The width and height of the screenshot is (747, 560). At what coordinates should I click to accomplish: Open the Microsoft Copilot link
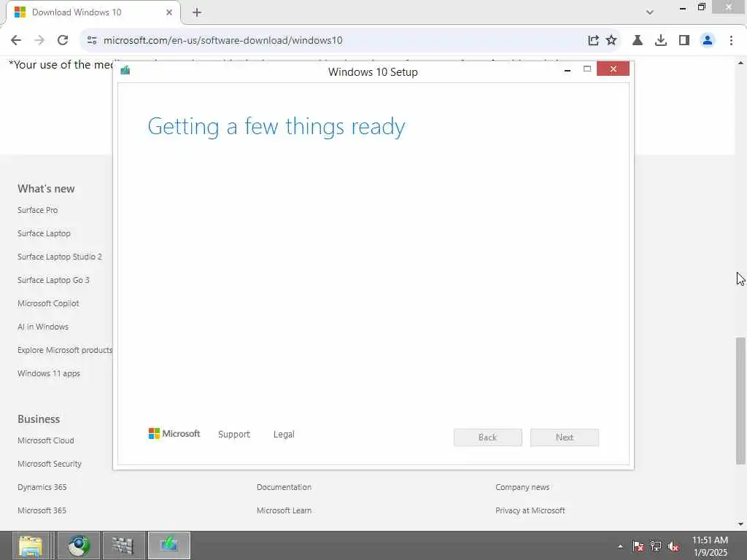[48, 303]
